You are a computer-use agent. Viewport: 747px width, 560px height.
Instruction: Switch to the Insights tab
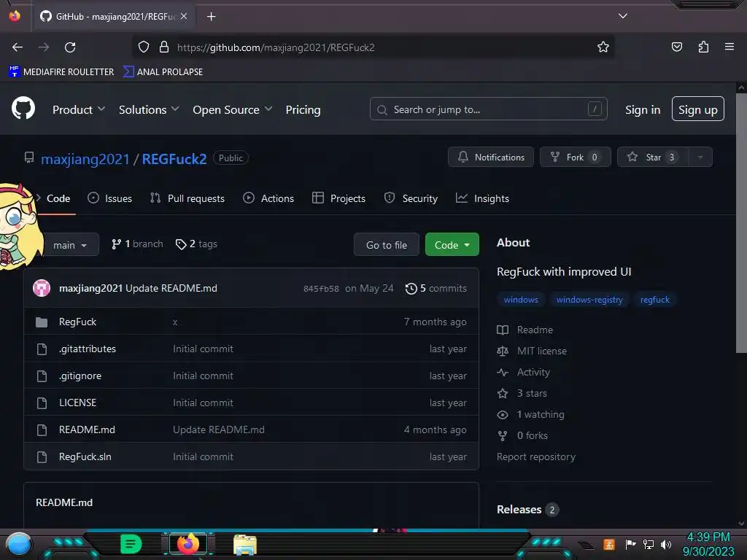[482, 198]
